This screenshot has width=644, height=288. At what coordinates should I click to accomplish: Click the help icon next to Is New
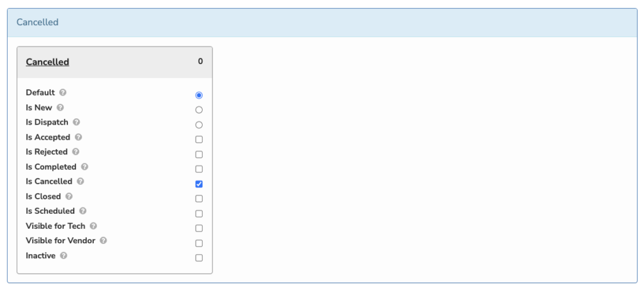(60, 108)
